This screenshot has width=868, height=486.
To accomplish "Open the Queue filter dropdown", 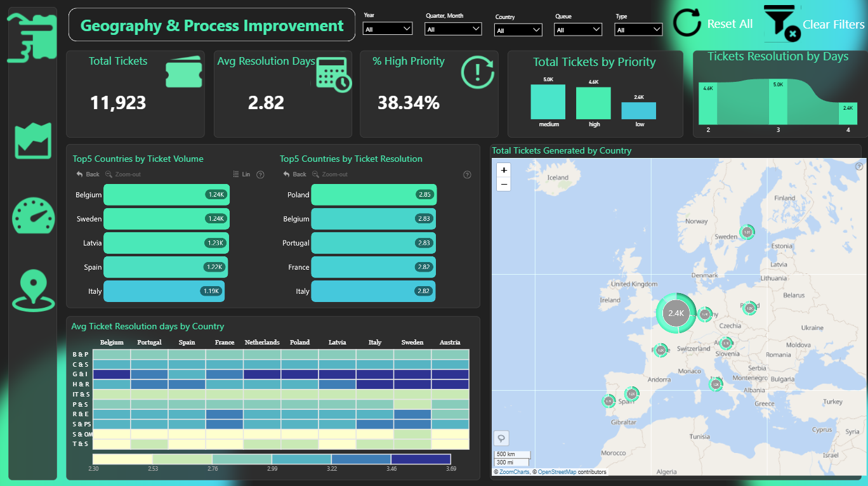I will pyautogui.click(x=578, y=29).
